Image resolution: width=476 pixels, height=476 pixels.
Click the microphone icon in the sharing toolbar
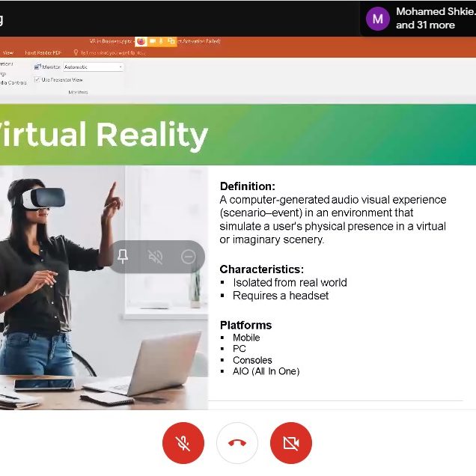[162, 41]
